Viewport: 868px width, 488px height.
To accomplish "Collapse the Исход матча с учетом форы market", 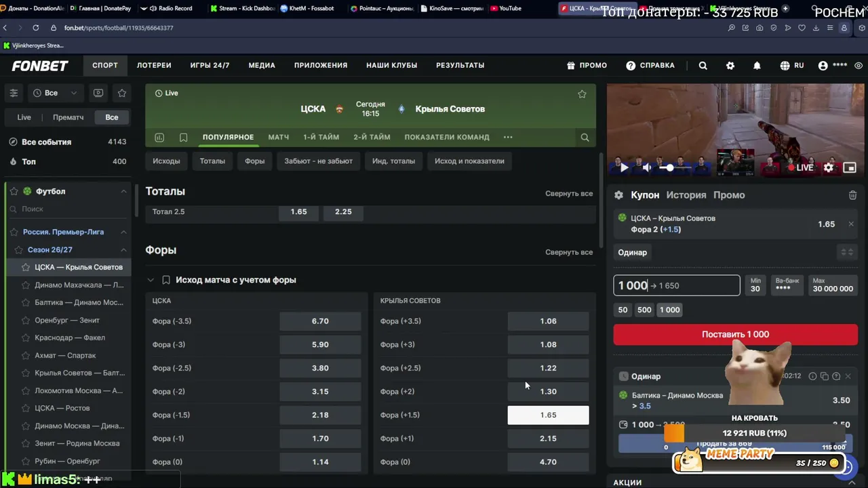I will [x=151, y=280].
